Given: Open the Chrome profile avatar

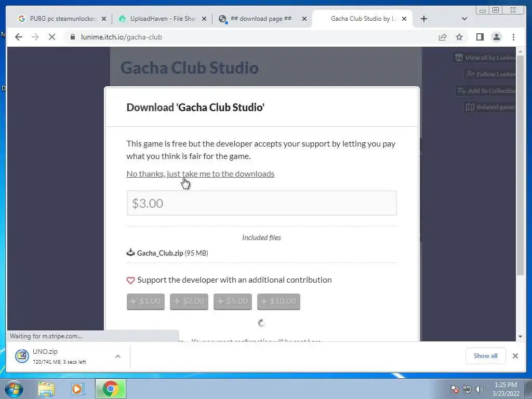Looking at the screenshot, I should (x=496, y=37).
